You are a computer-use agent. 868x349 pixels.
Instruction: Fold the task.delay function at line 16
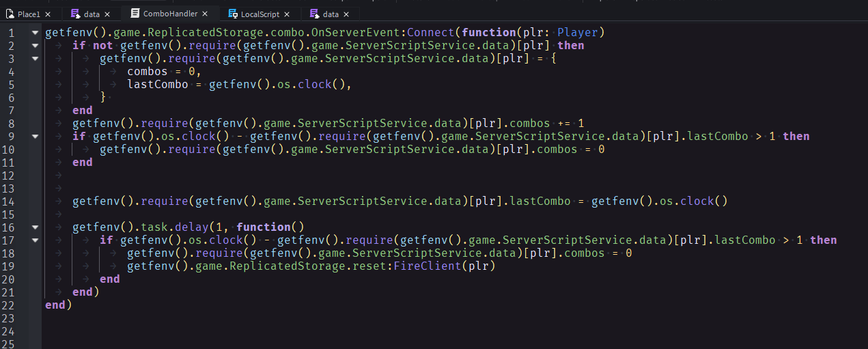coord(34,227)
